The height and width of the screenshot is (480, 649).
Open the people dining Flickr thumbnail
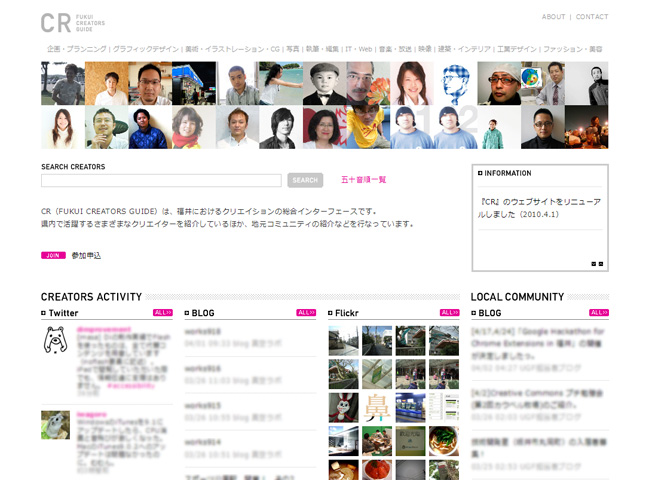[x=377, y=441]
